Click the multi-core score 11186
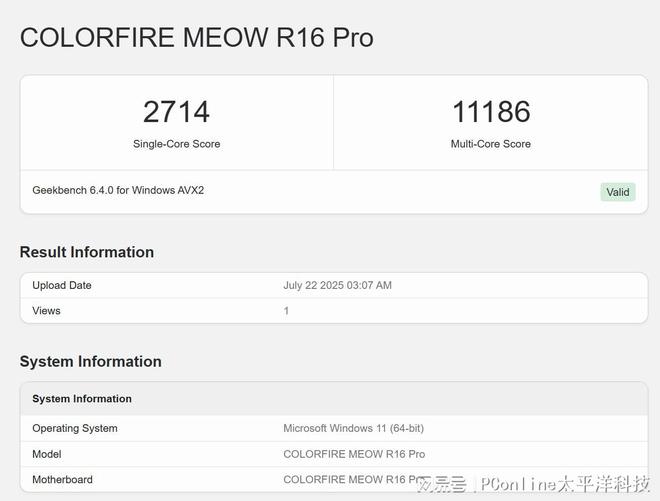660x501 pixels. click(491, 112)
